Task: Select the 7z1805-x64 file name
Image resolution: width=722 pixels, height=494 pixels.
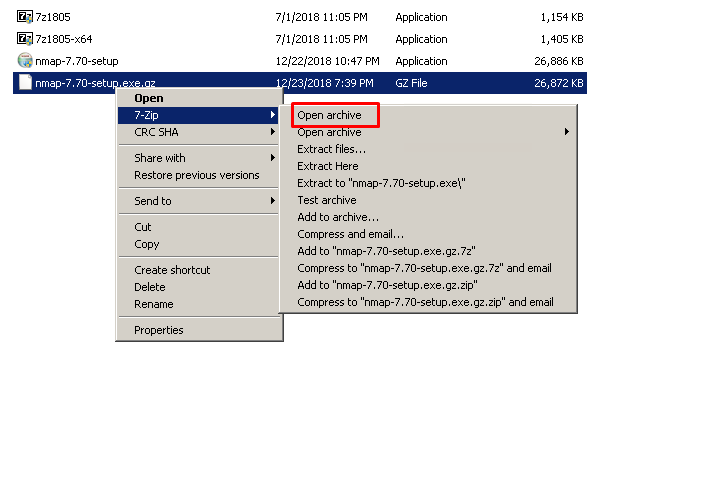Action: tap(64, 39)
